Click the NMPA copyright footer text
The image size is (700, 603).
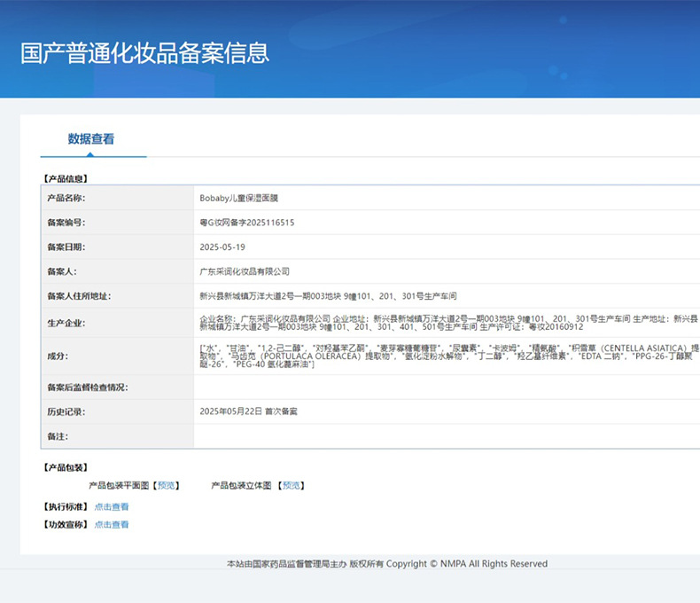387,564
